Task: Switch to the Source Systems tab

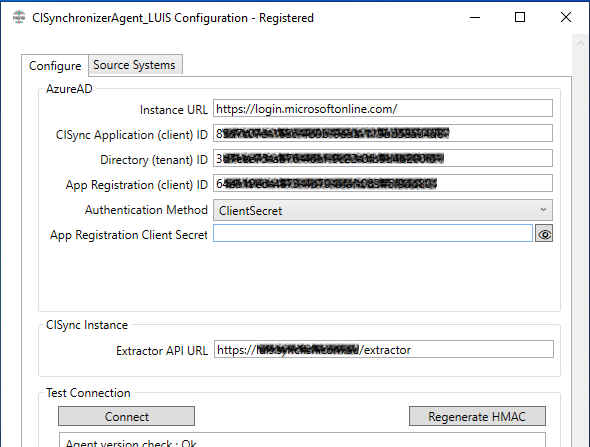Action: click(135, 65)
